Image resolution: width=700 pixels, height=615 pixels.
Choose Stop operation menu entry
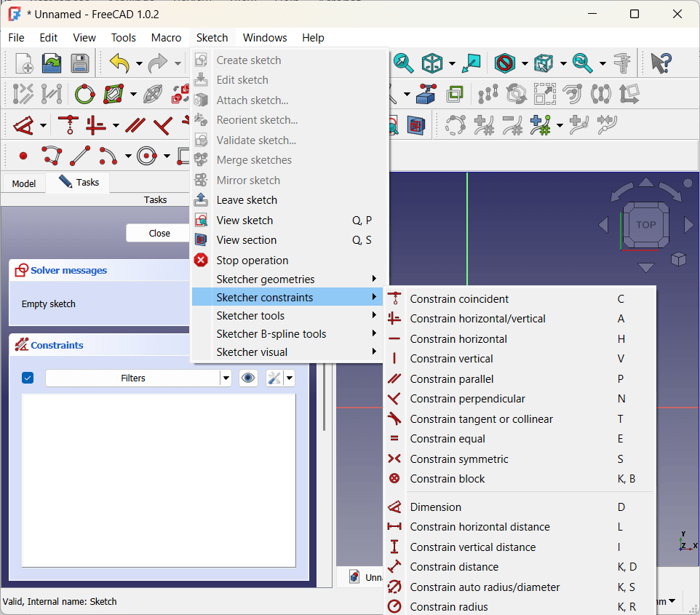coord(288,261)
